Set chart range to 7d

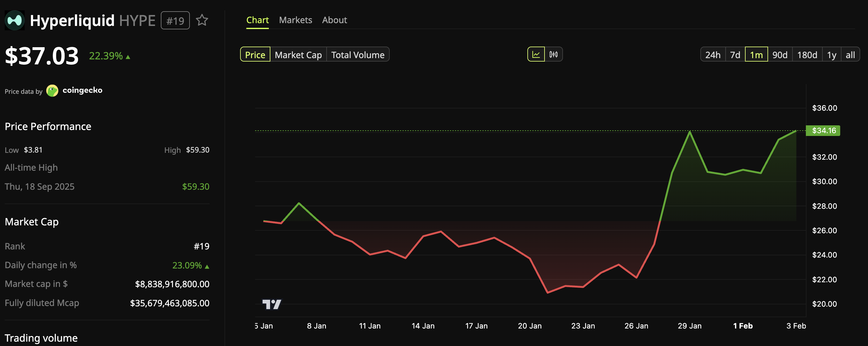(735, 55)
